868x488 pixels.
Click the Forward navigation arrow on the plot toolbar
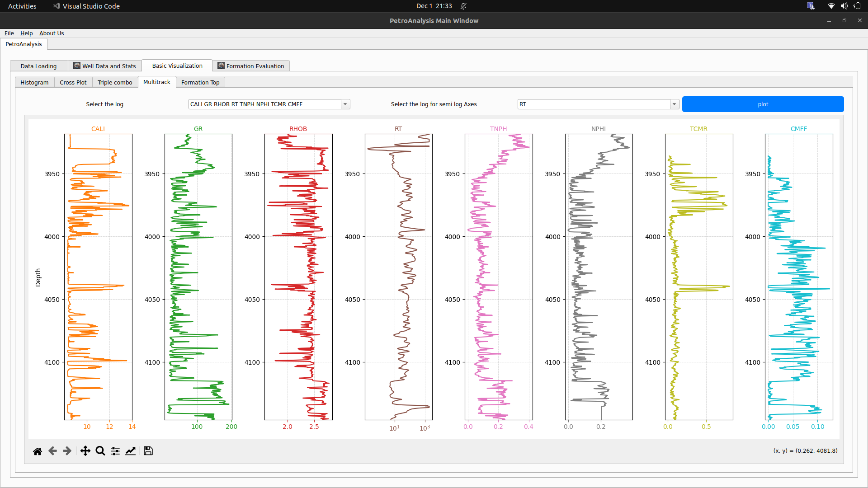[67, 450]
